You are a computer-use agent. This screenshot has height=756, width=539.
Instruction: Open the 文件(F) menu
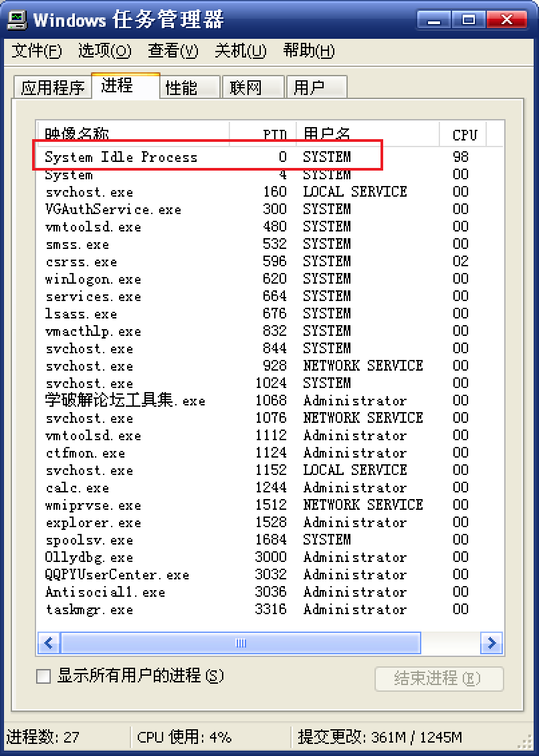coord(37,51)
